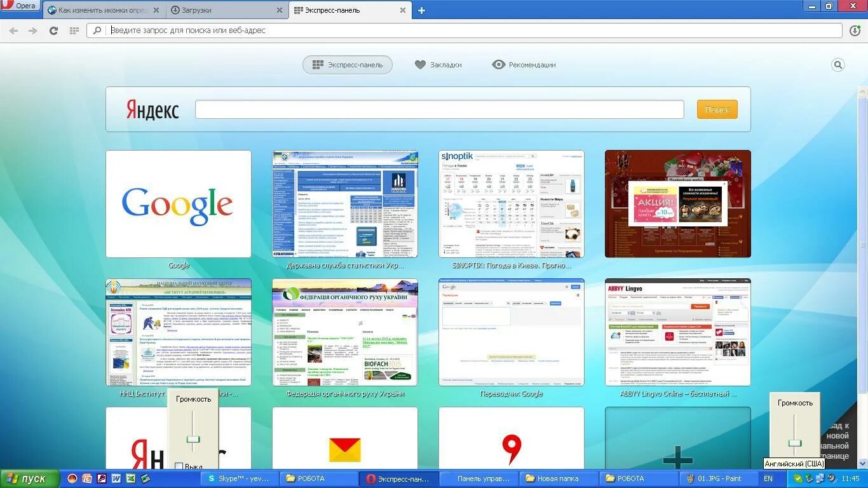This screenshot has width=868, height=488.
Task: Launch Excel from the quick launch bar
Action: pyautogui.click(x=131, y=478)
